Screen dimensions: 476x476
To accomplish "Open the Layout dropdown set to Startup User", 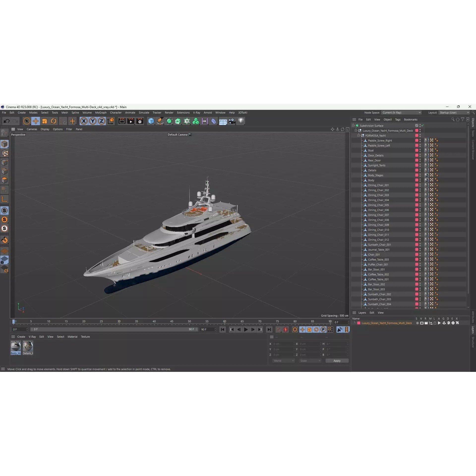I will (454, 112).
